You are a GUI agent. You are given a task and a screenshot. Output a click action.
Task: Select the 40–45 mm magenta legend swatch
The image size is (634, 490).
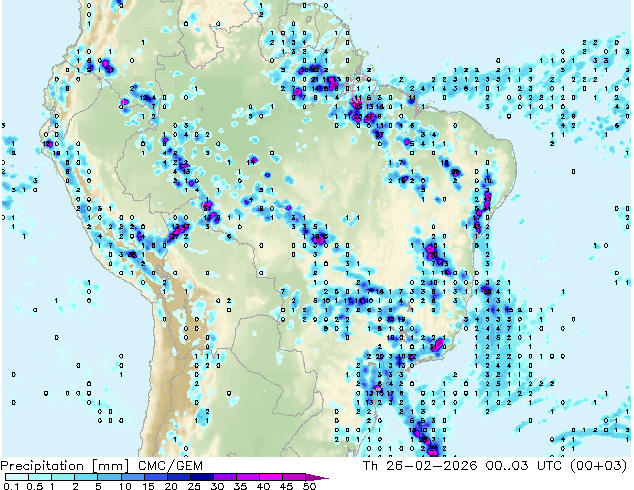tap(271, 477)
